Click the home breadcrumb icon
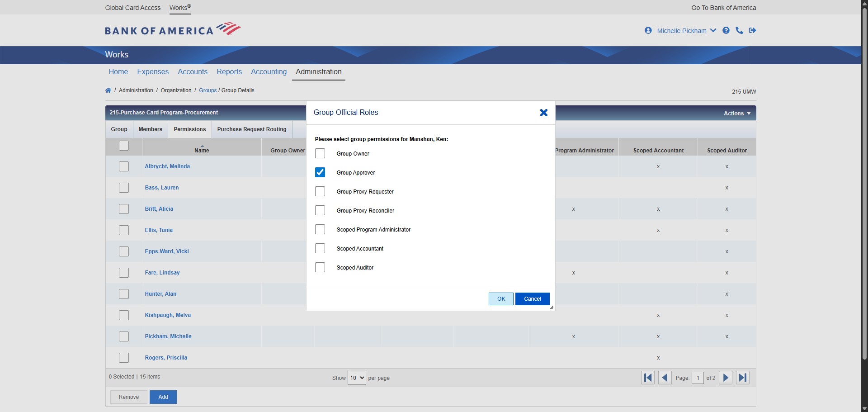Viewport: 868px width, 412px height. pos(108,90)
